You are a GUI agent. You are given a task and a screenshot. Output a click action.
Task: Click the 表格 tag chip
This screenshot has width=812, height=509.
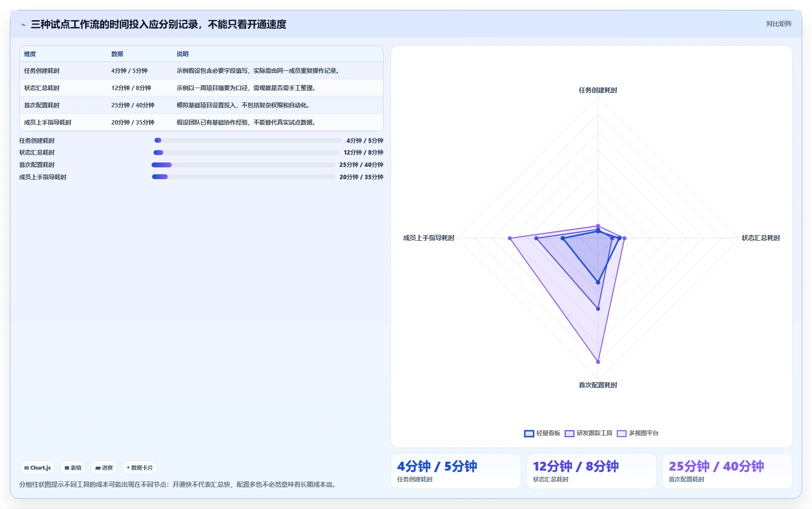click(73, 468)
